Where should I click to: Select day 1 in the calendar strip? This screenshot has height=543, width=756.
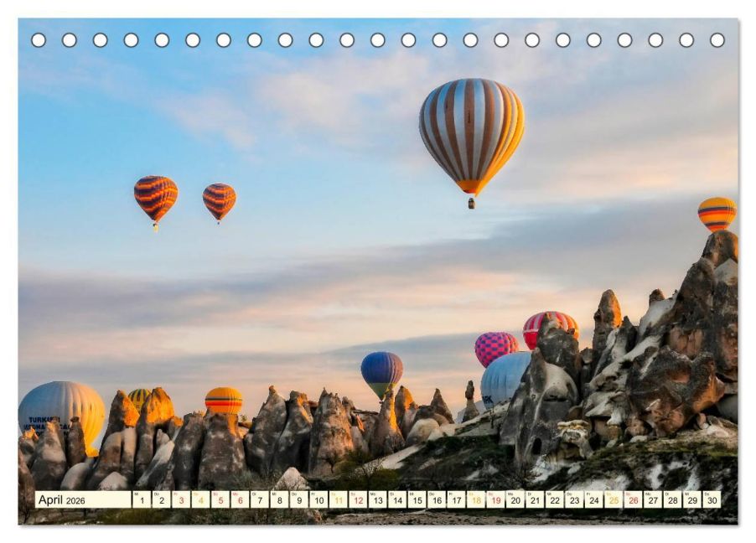click(x=142, y=499)
